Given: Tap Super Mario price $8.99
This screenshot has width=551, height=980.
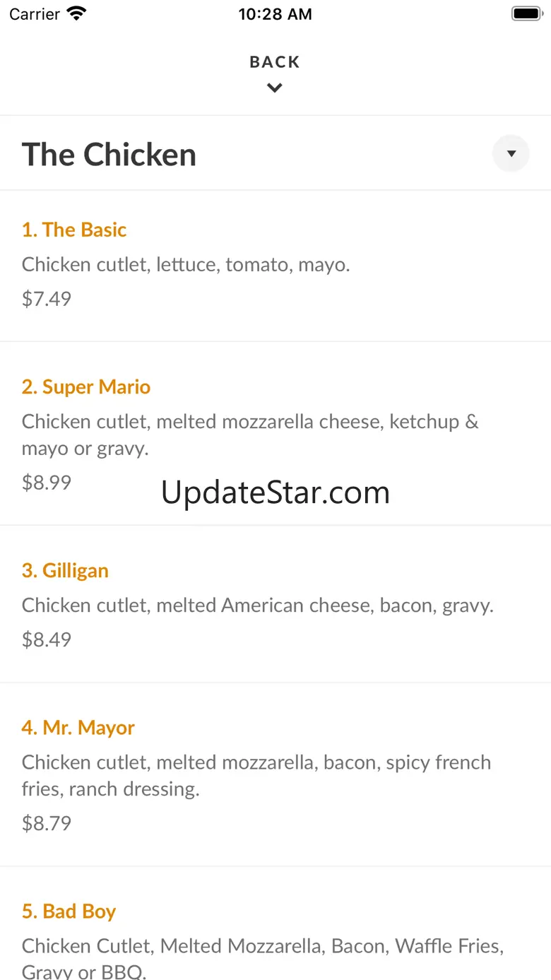Looking at the screenshot, I should [47, 483].
